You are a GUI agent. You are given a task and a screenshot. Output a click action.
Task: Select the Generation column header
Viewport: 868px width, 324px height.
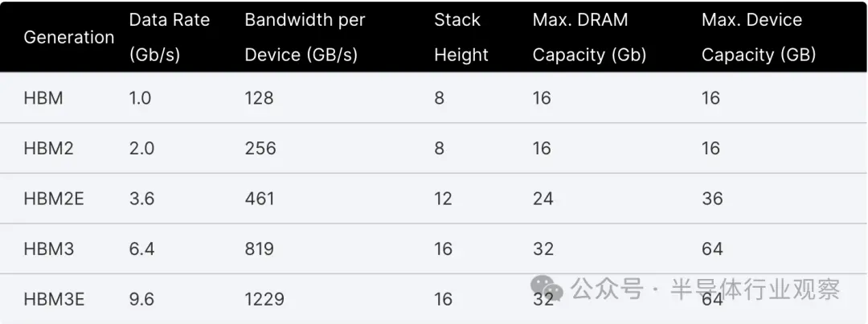(x=68, y=37)
